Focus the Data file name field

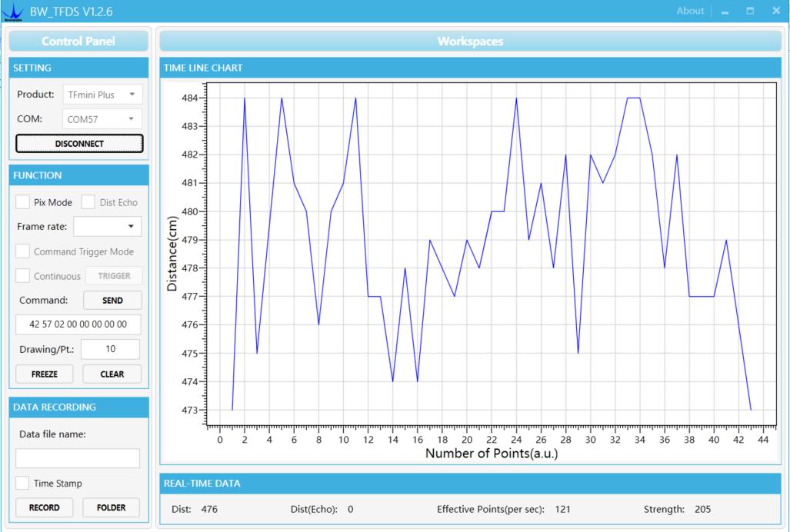78,458
